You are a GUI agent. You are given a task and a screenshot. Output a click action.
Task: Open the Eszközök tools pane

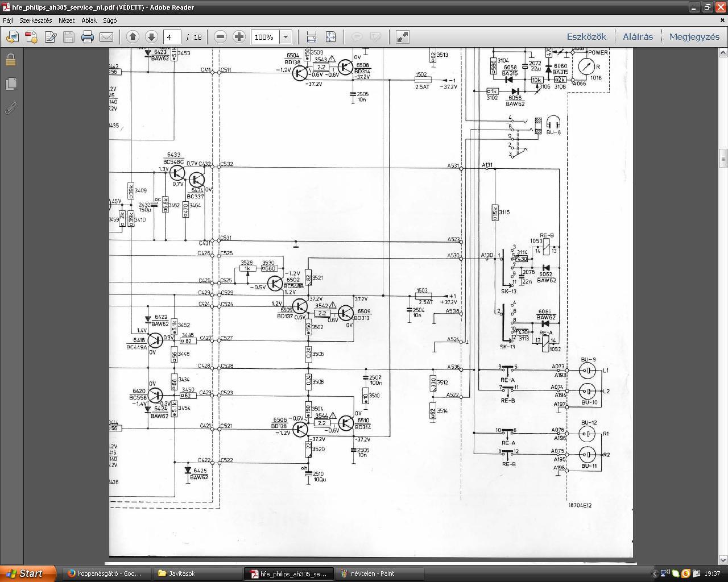(586, 37)
